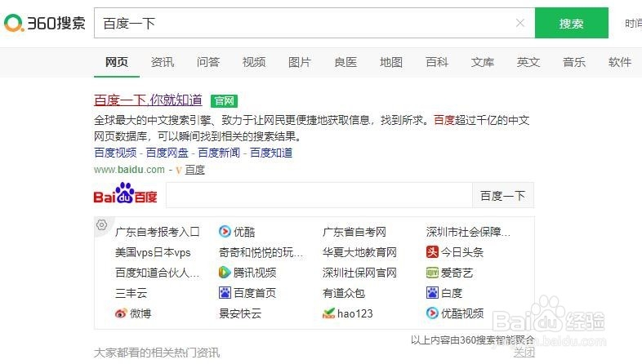Click the www.baidu.com URL

tap(129, 170)
